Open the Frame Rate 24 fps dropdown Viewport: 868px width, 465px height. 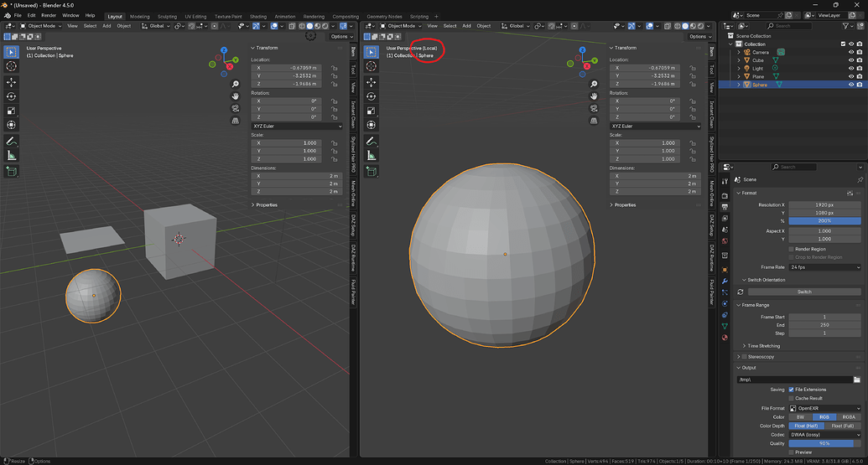[825, 267]
